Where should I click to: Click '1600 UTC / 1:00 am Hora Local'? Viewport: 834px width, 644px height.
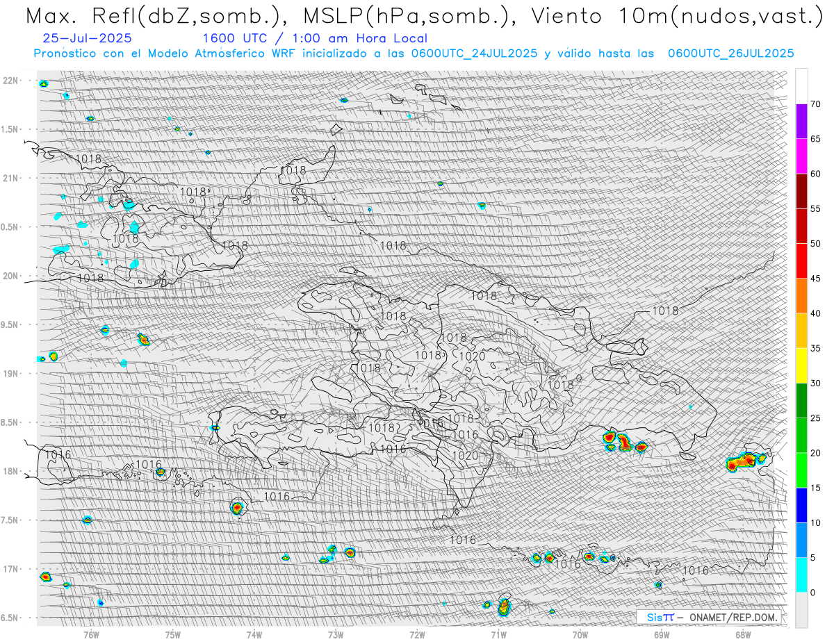(x=315, y=38)
